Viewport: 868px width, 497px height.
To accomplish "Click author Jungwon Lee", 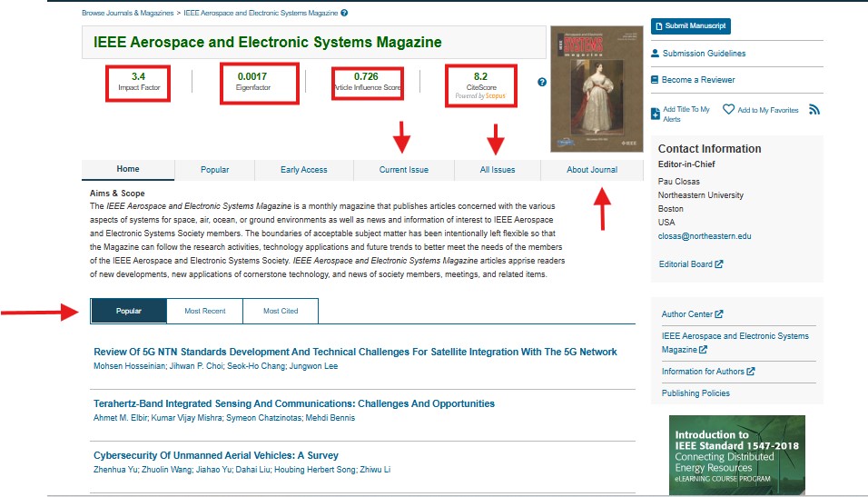I will pos(313,366).
